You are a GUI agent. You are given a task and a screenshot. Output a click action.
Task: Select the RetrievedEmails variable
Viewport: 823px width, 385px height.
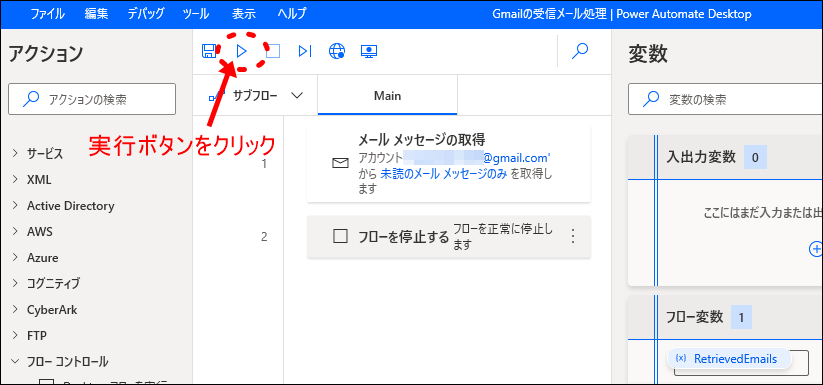730,359
